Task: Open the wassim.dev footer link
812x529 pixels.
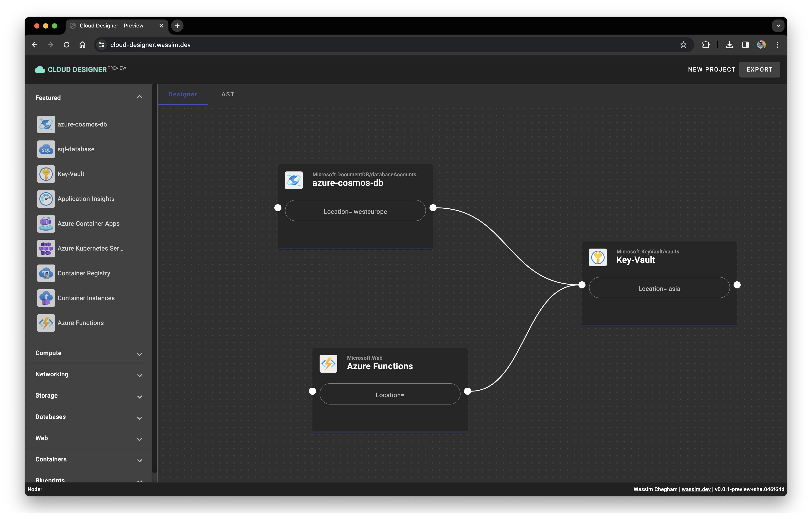Action: (696, 489)
